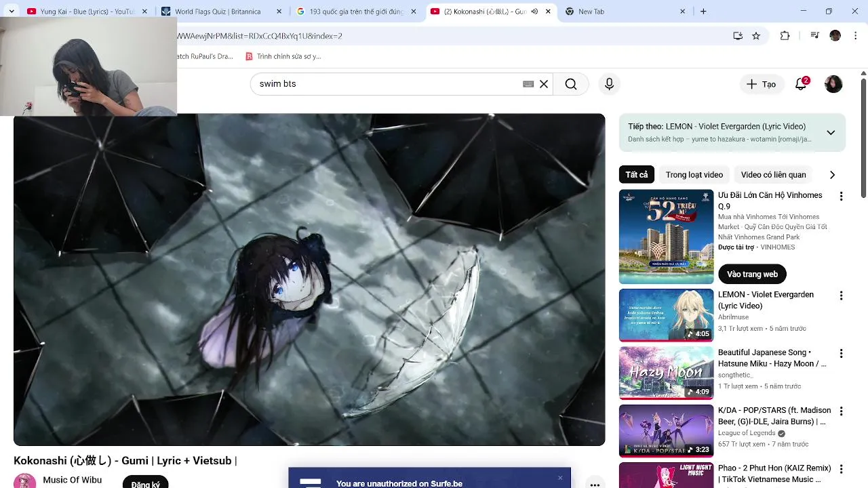
Task: Click songthetic_ channel name
Action: tap(735, 375)
